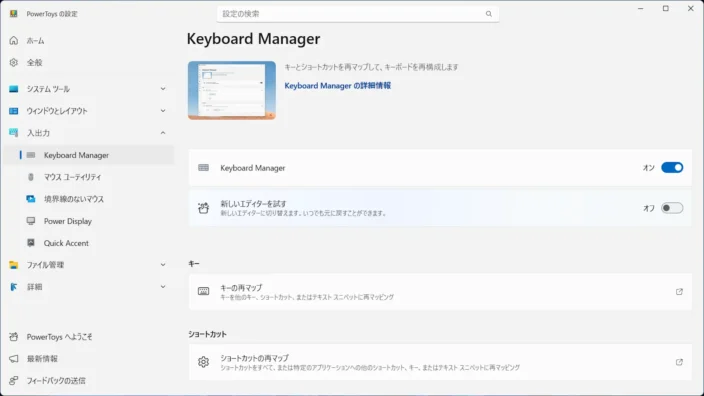Click the PowerToys app logo icon

click(13, 13)
